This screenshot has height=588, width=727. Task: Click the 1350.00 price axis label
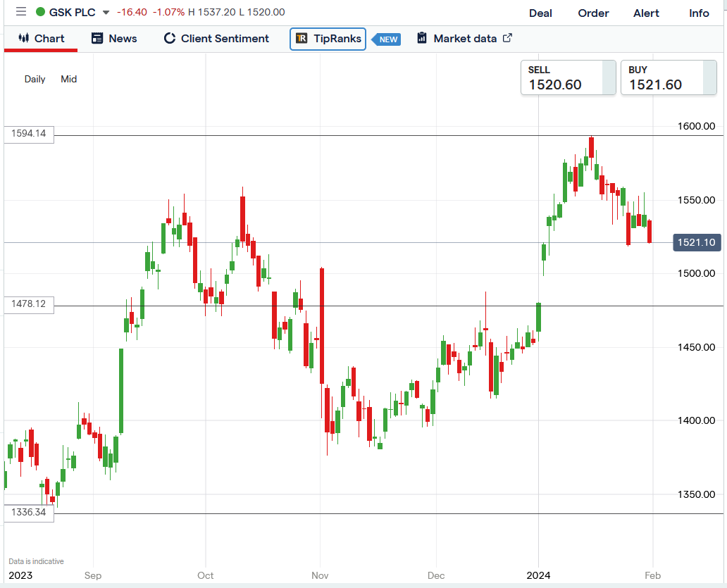coord(697,494)
